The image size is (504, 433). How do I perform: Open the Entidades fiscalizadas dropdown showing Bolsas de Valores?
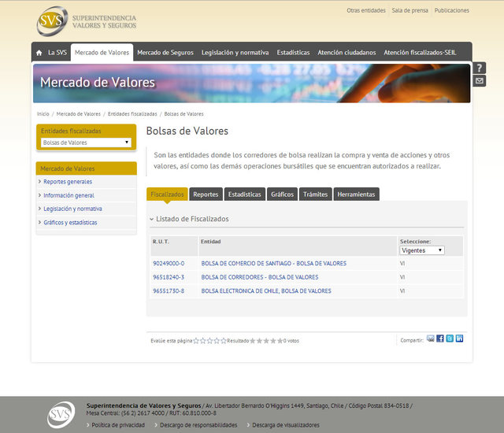(86, 142)
